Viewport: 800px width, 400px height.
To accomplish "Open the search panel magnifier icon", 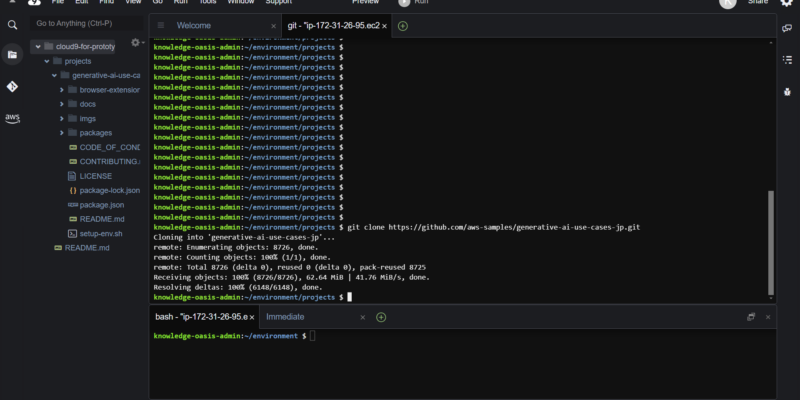I will click(x=12, y=24).
